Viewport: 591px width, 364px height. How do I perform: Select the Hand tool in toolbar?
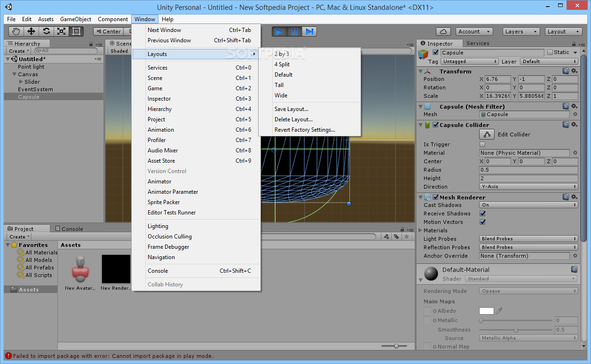(x=16, y=32)
